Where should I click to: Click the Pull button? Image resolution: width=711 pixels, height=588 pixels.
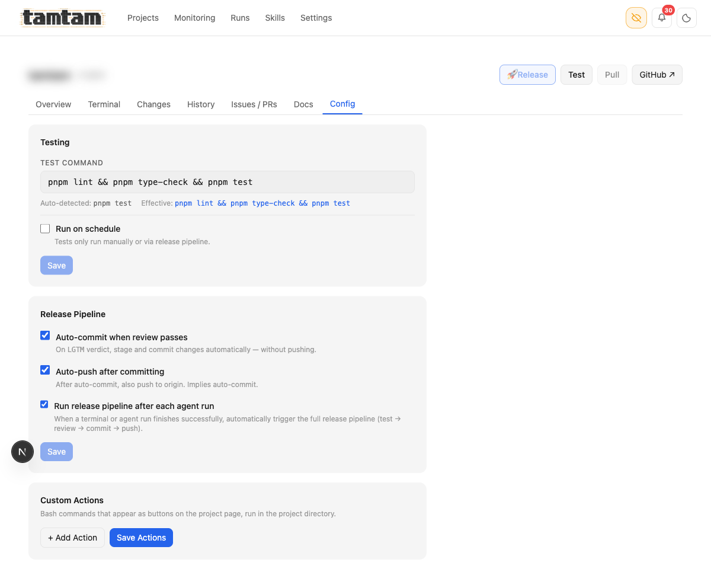tap(612, 75)
